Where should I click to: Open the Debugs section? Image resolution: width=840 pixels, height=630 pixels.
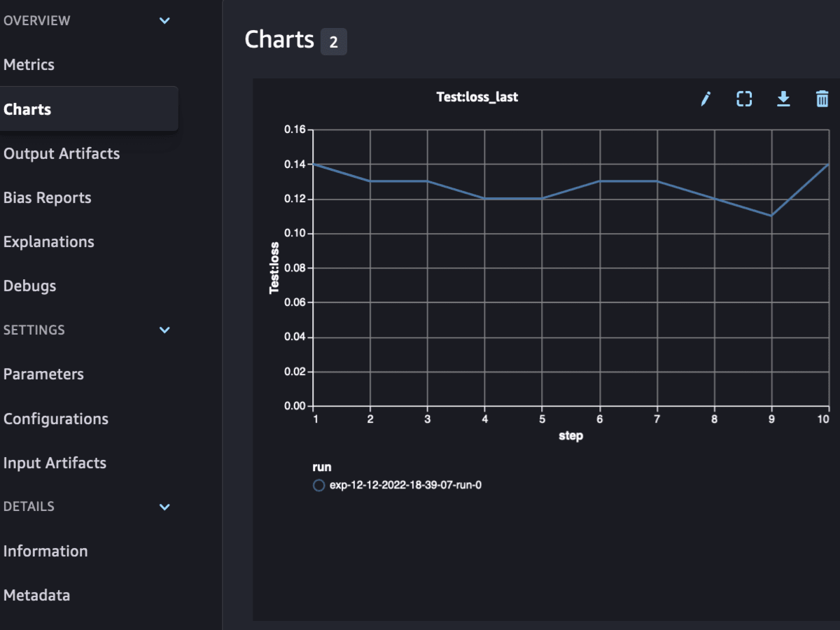pyautogui.click(x=29, y=286)
